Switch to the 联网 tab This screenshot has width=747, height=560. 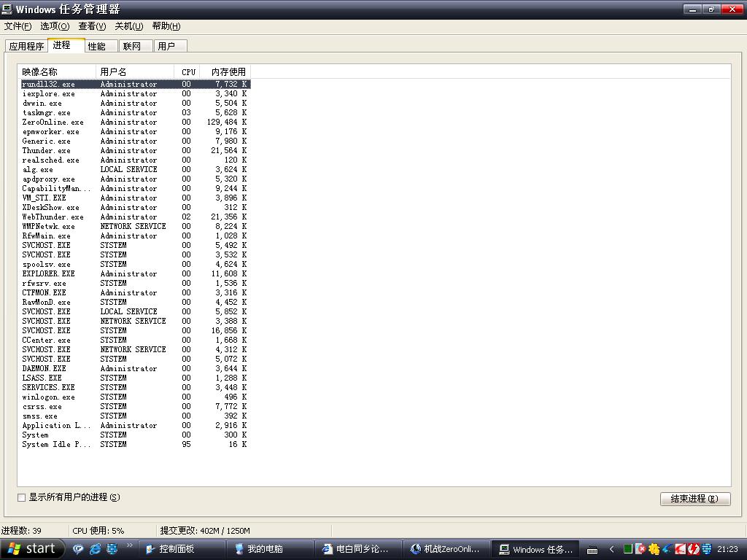[x=132, y=46]
